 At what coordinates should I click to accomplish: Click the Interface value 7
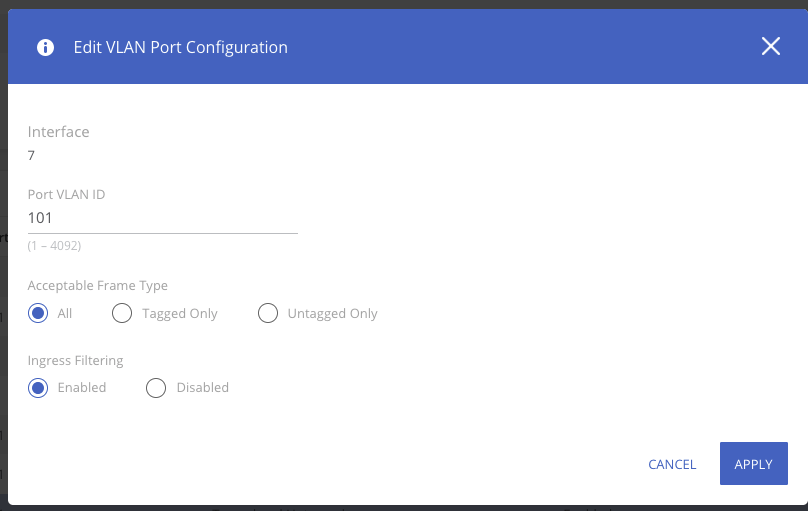coord(32,156)
